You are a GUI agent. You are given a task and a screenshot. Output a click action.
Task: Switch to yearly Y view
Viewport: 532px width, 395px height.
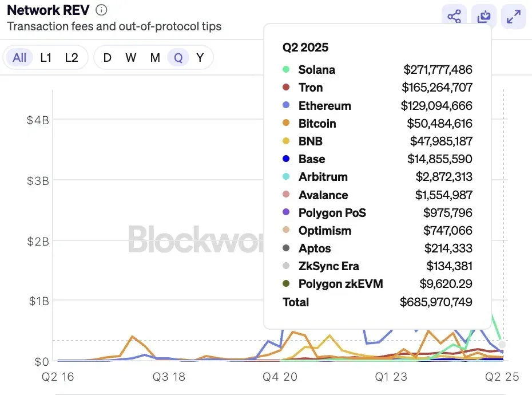[200, 57]
